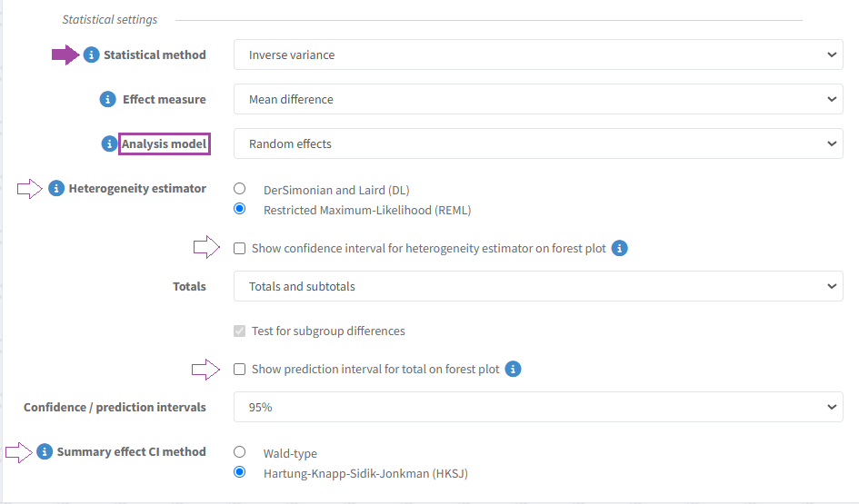
Task: Open the Analysis model dropdown
Action: tap(538, 143)
